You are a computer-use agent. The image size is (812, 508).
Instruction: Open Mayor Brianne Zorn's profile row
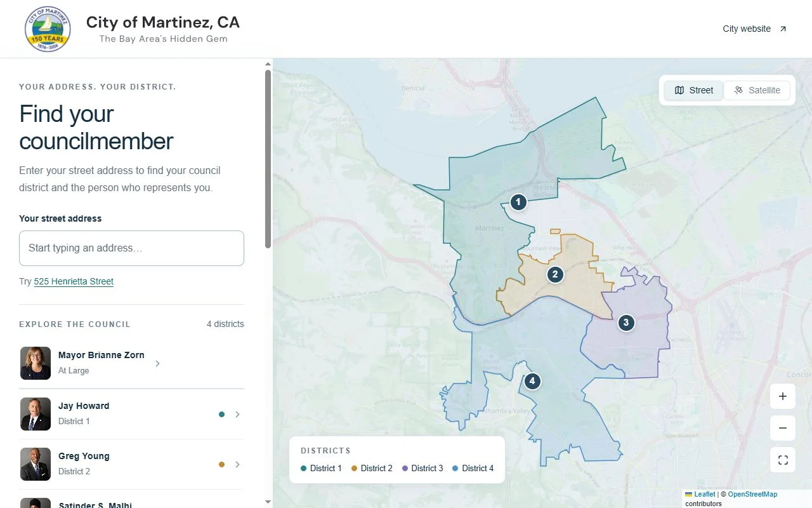[131, 363]
